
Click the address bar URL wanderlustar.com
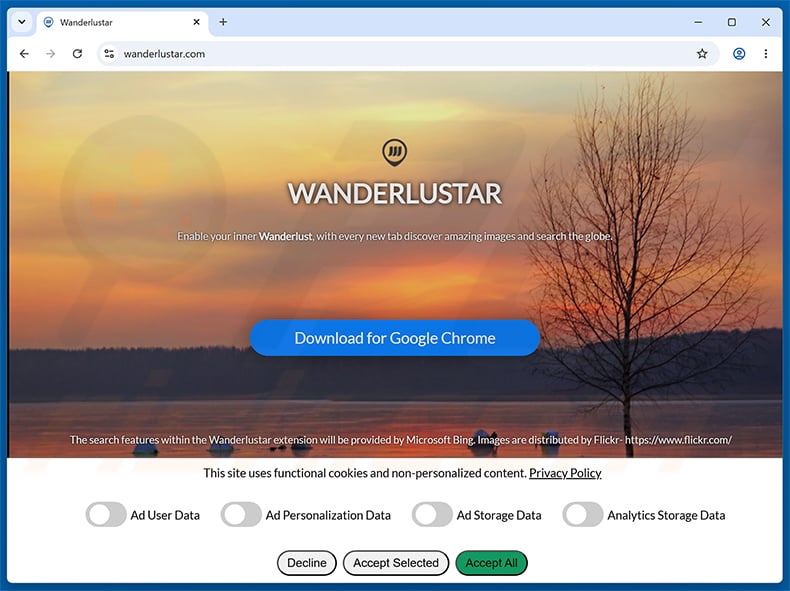pyautogui.click(x=164, y=54)
